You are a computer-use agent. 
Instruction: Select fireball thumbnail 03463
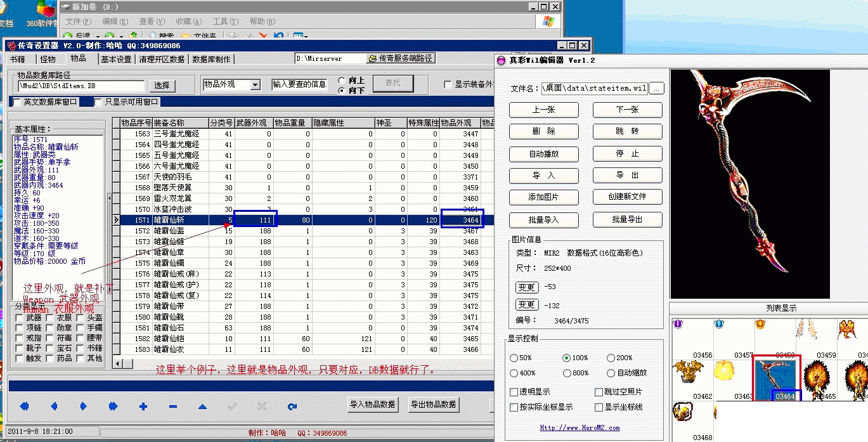pyautogui.click(x=732, y=380)
